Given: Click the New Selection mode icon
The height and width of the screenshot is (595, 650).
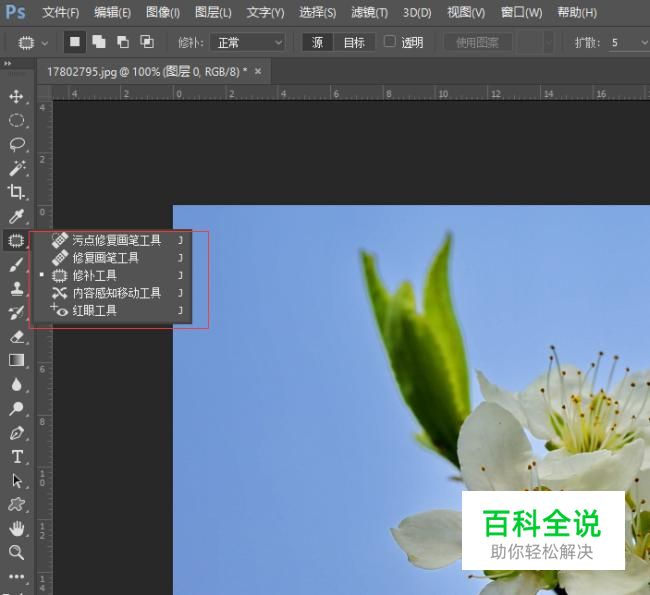Looking at the screenshot, I should click(x=75, y=42).
